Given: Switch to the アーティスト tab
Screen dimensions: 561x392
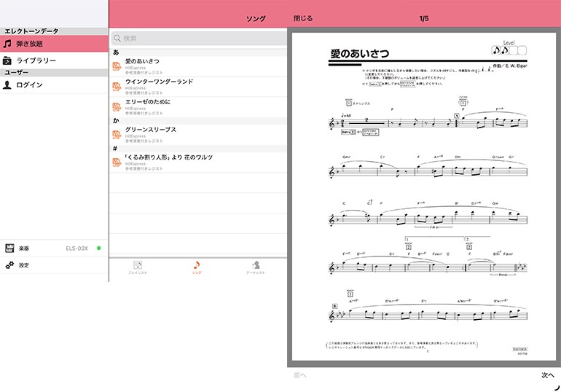Looking at the screenshot, I should (x=256, y=267).
